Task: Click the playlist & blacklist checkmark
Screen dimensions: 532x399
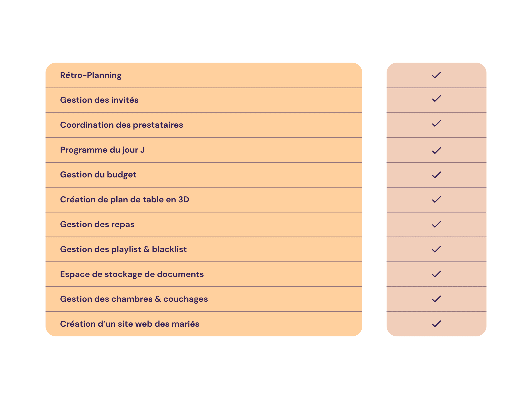Action: point(436,249)
